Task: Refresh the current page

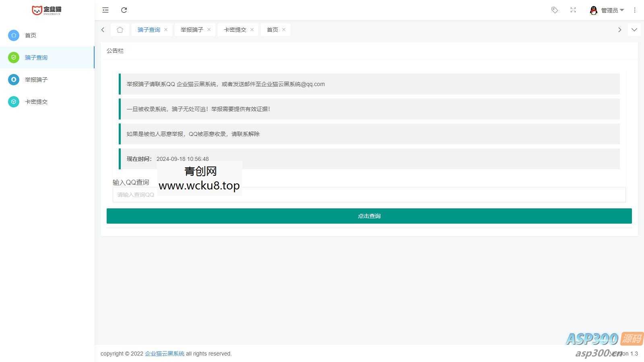Action: pyautogui.click(x=124, y=10)
